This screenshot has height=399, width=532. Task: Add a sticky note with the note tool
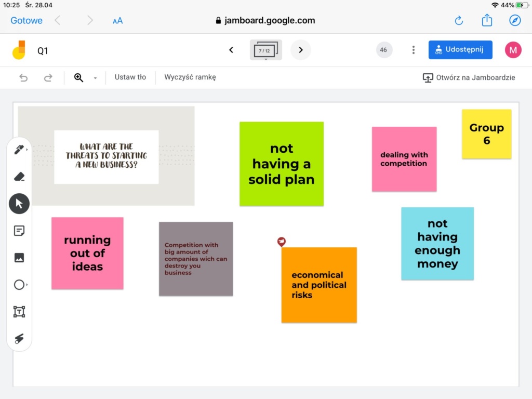[x=19, y=231]
